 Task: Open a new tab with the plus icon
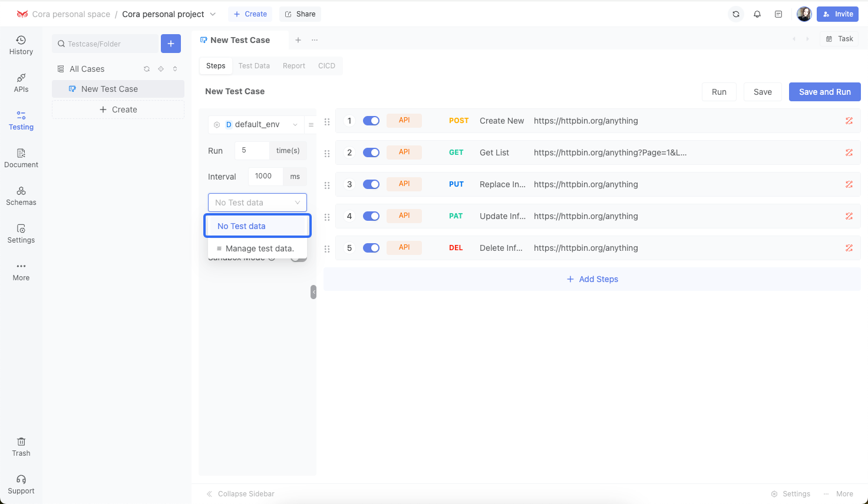pyautogui.click(x=298, y=40)
